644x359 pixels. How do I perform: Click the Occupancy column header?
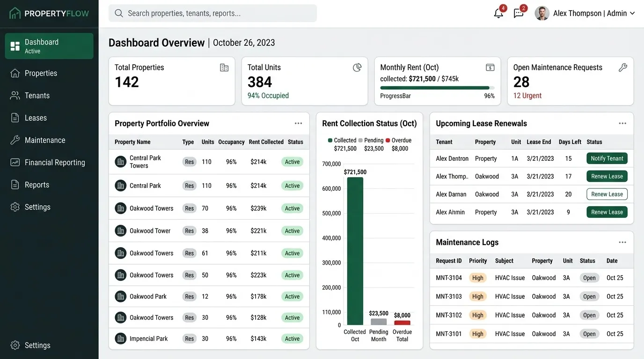click(231, 142)
